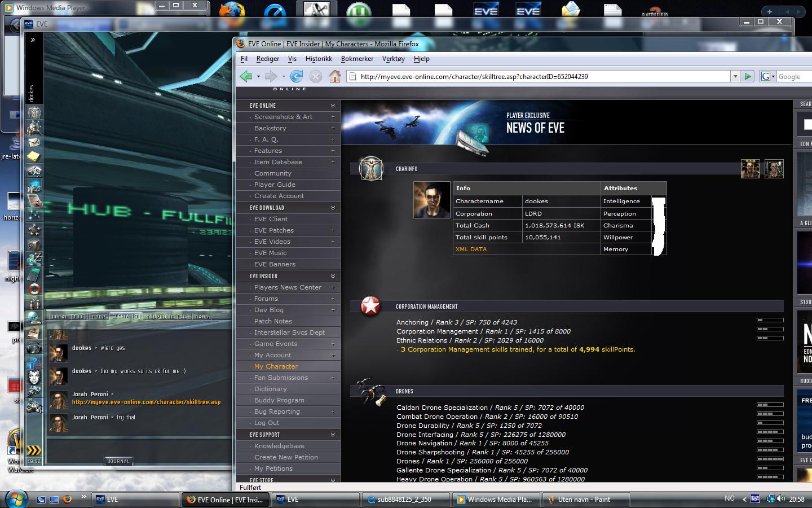Open the My Character page link
812x508 pixels.
(x=276, y=366)
